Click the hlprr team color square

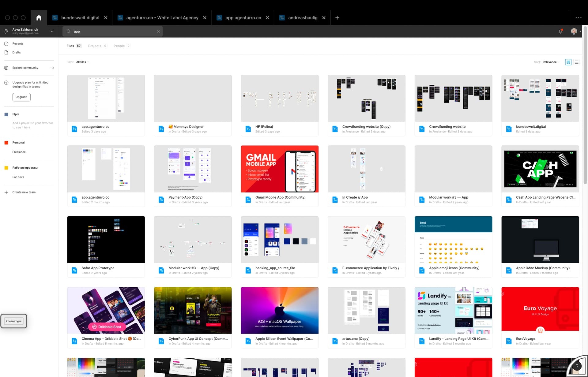click(x=6, y=114)
